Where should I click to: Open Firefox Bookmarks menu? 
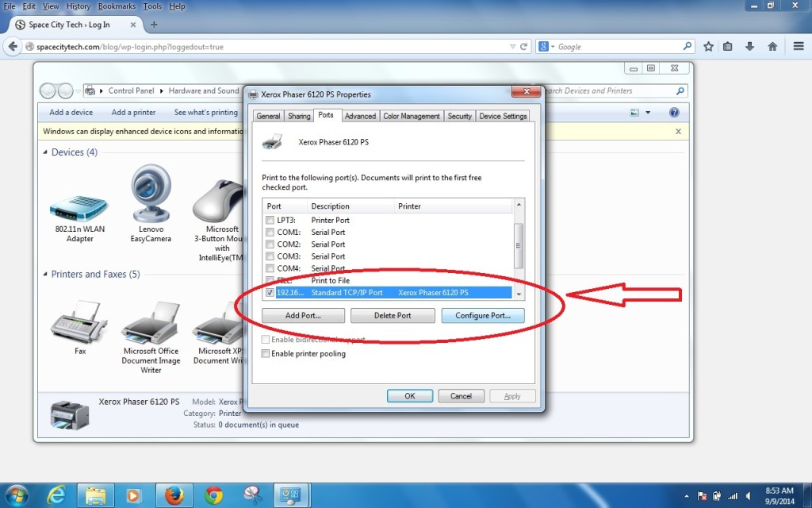click(117, 6)
